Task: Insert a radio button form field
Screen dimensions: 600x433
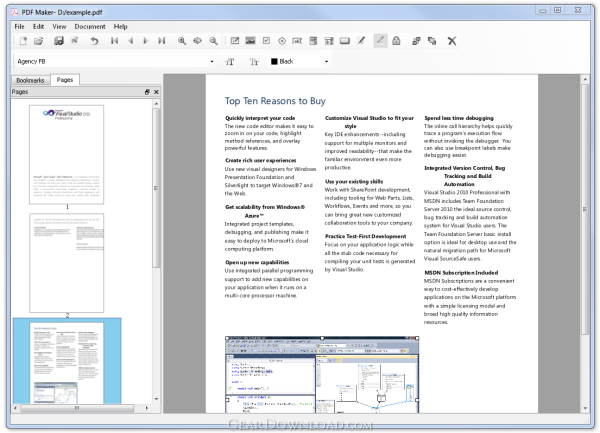Action: pos(282,41)
